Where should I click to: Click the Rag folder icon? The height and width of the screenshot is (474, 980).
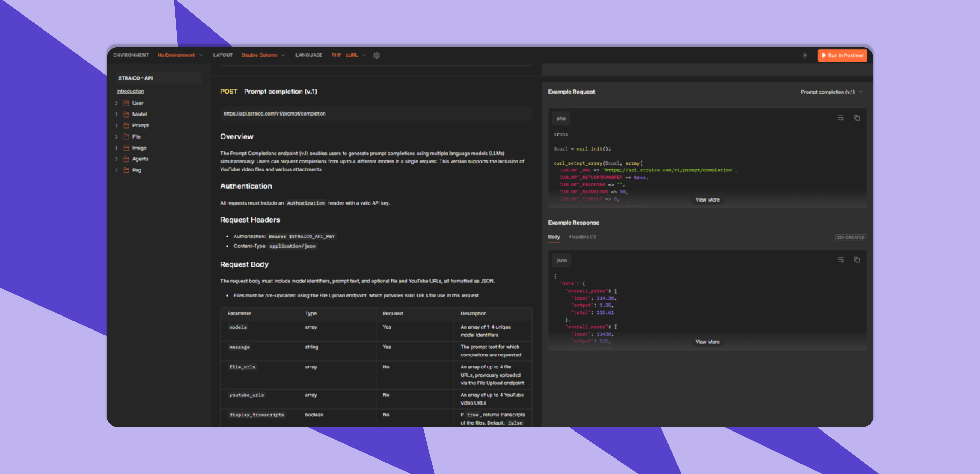point(126,170)
